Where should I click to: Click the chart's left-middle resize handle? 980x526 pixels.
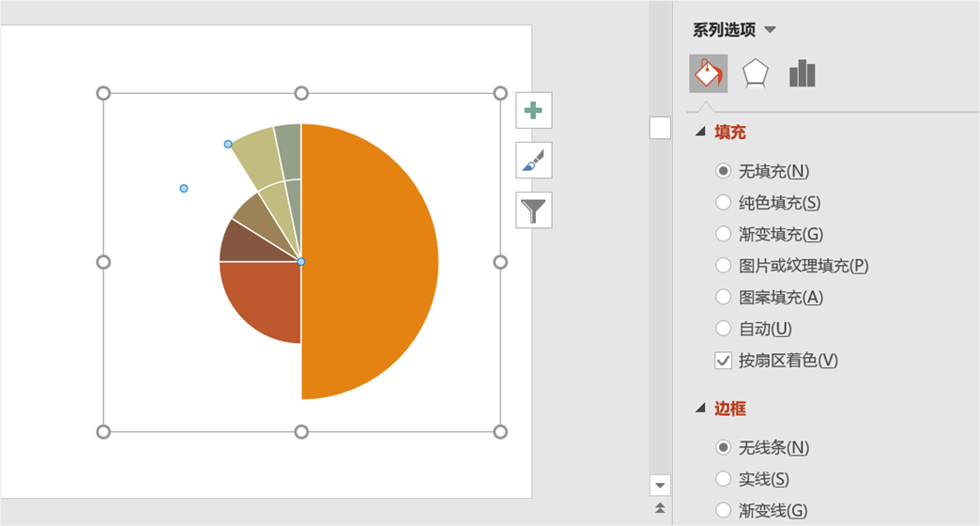[103, 262]
